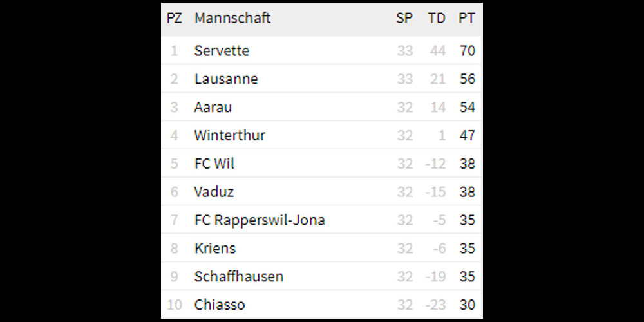Click Winterthur's goal difference of 1
This screenshot has width=644, height=322.
(x=442, y=135)
